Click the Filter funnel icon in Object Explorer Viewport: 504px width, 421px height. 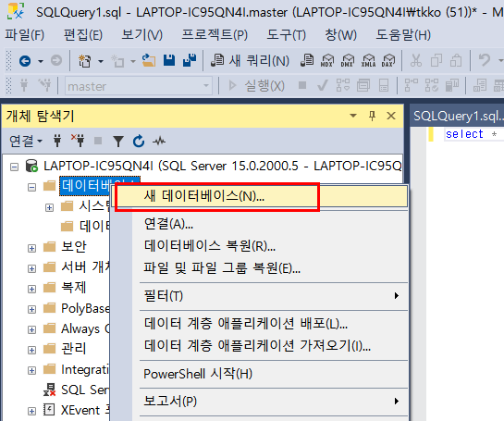[118, 141]
